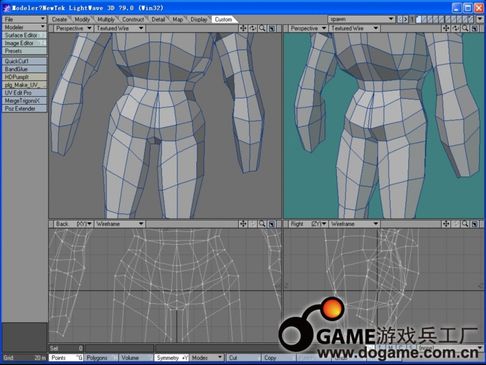
Task: Open the Back (XY) view type dropdown
Action: (73, 224)
